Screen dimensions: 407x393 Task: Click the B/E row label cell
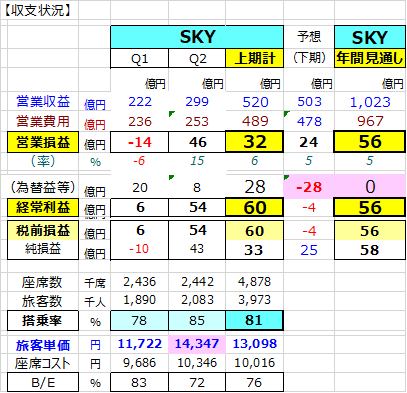[x=43, y=382]
